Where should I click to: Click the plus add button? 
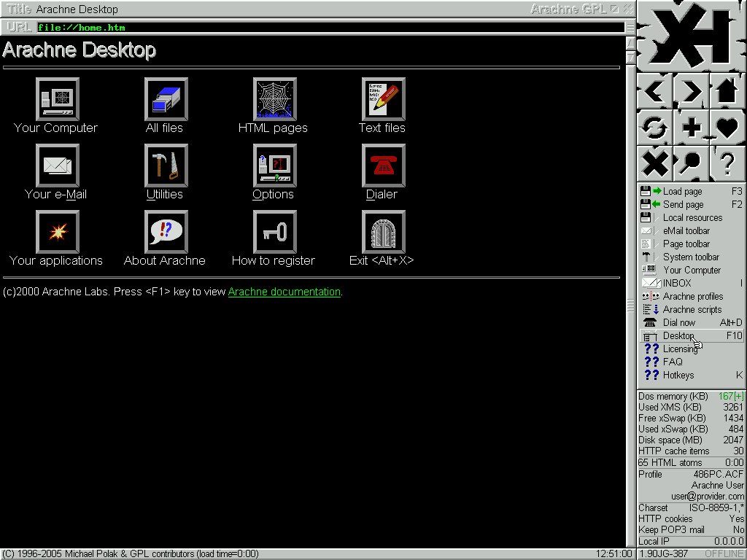(x=692, y=127)
